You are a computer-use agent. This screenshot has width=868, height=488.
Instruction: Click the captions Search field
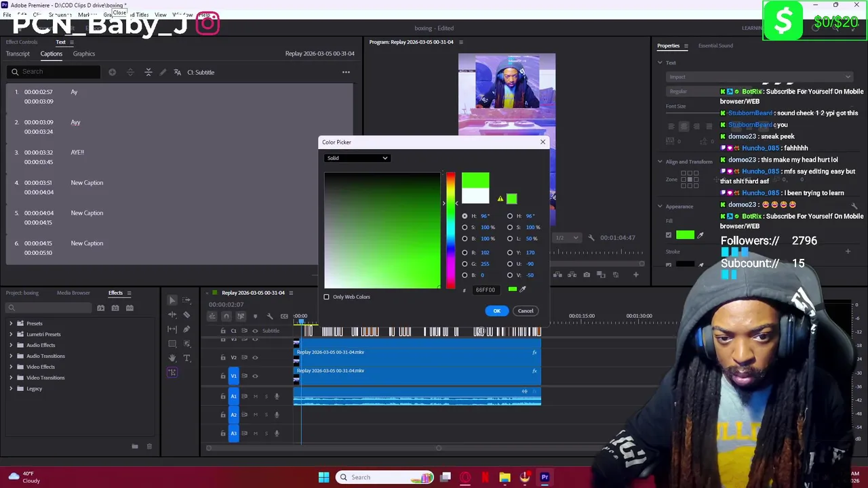(54, 72)
